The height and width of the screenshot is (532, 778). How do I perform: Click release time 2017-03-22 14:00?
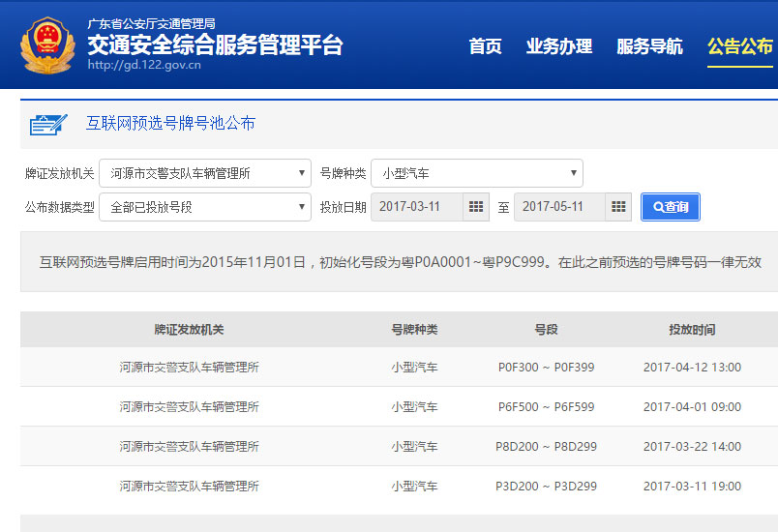[x=692, y=446]
